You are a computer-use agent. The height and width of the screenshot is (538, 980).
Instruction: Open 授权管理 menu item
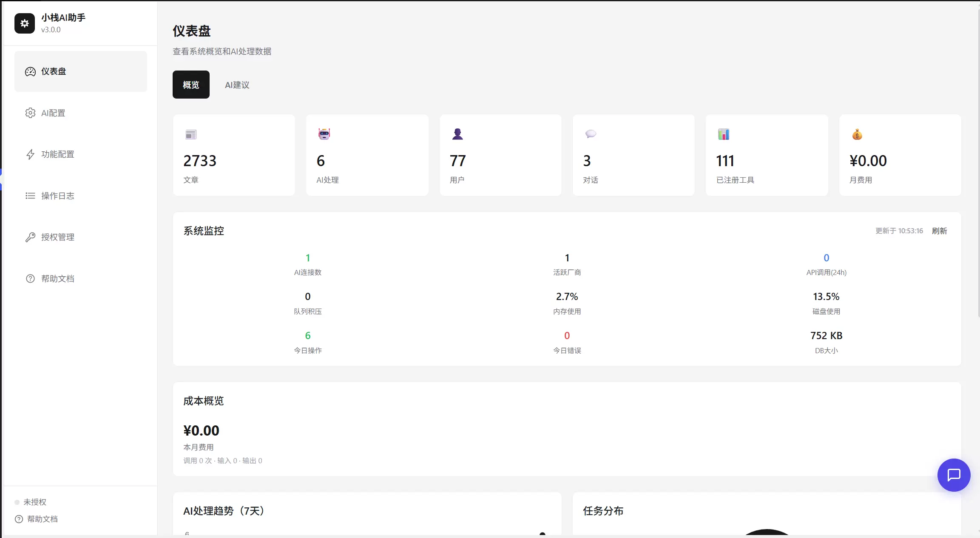tap(81, 237)
